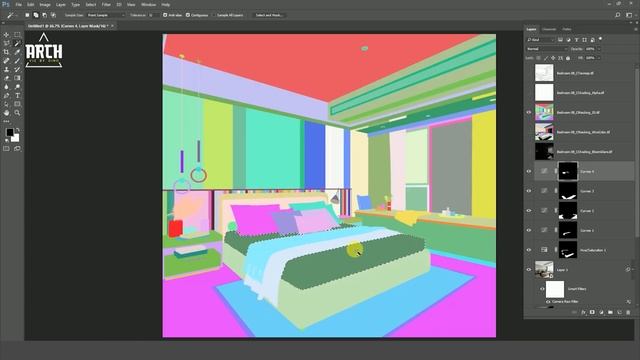Open the Fill slider arrow
Screen dimensions: 640x360
tap(599, 58)
